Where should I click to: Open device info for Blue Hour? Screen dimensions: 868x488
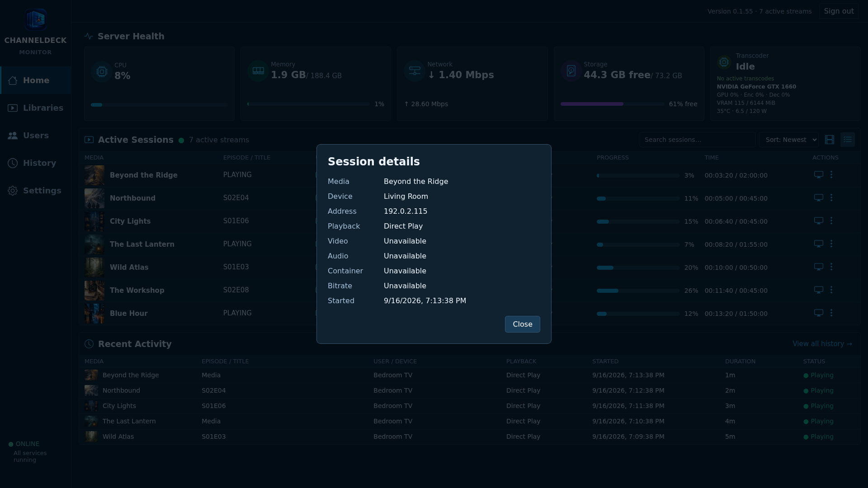(818, 313)
